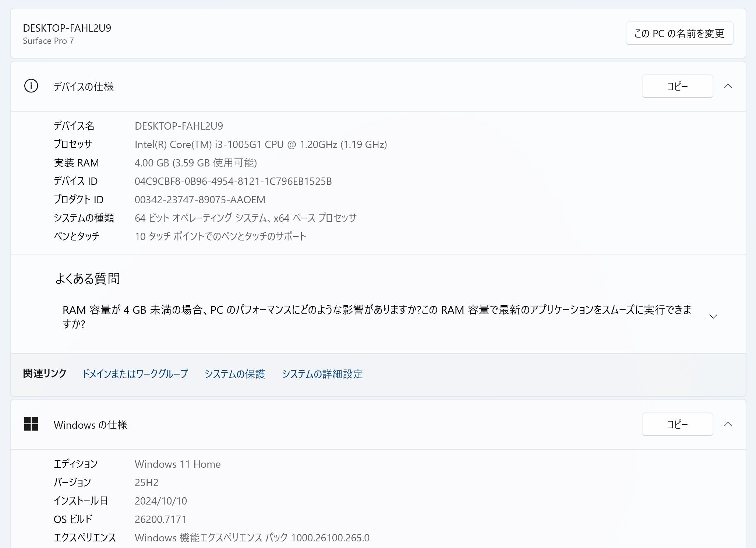This screenshot has width=756, height=548.
Task: Click the OS build value 26200.7171
Action: click(x=160, y=519)
